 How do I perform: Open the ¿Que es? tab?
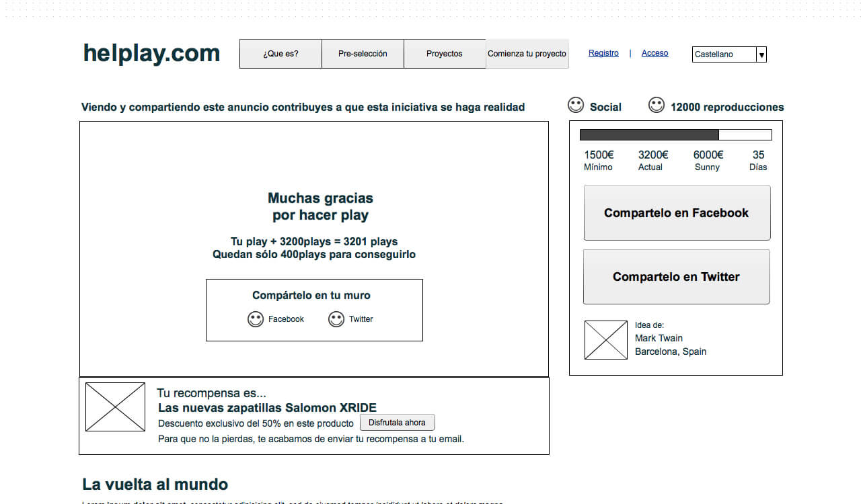pos(280,54)
